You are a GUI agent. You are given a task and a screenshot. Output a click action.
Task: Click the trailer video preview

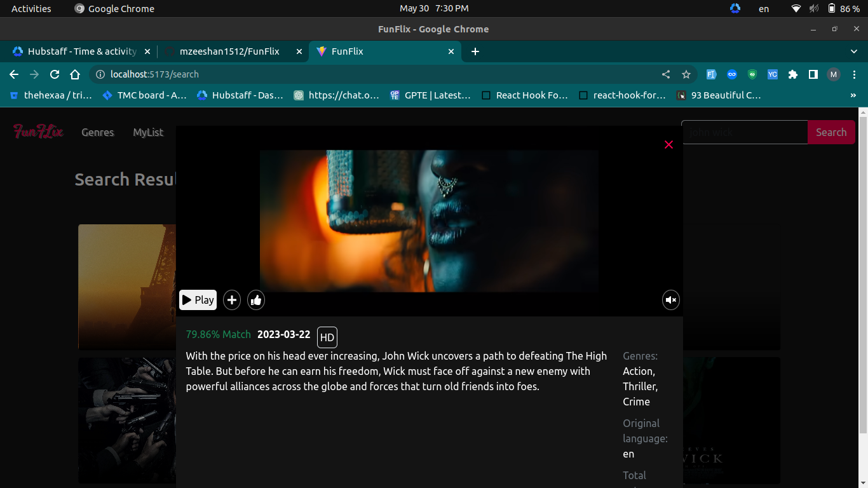429,221
